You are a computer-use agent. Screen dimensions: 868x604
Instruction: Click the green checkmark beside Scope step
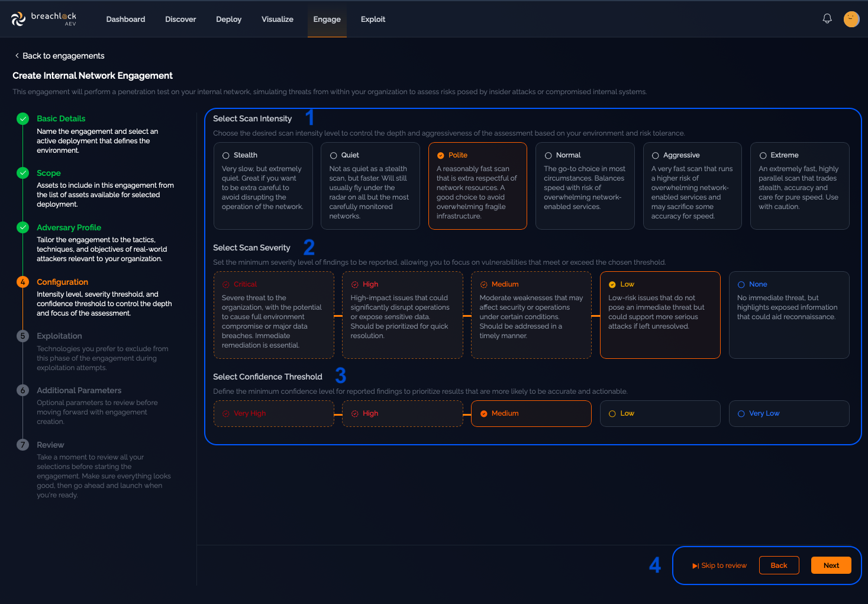pyautogui.click(x=23, y=173)
